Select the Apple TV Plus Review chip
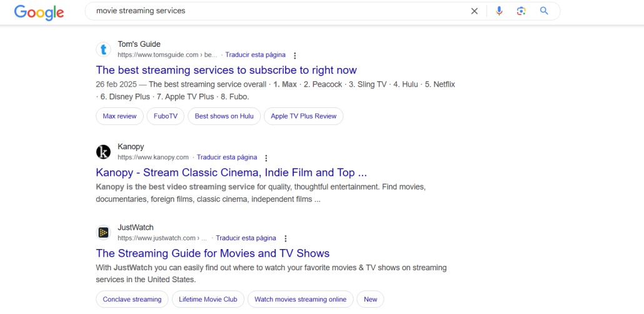644x314 pixels. (303, 116)
